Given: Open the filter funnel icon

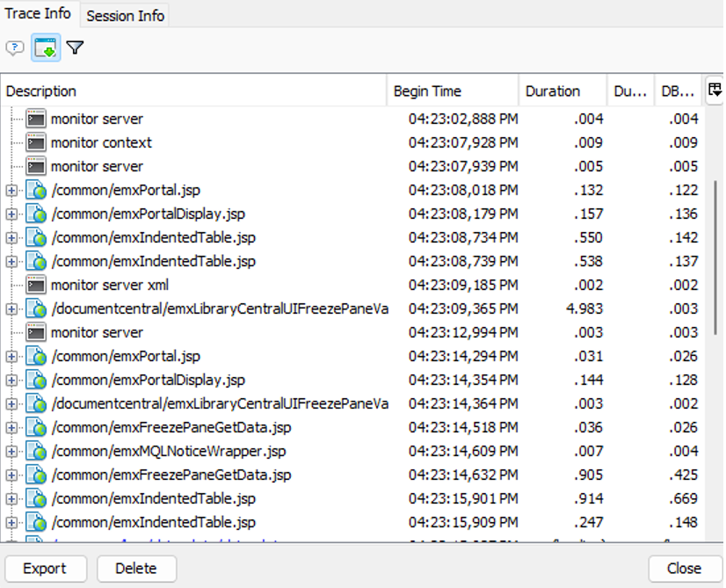Looking at the screenshot, I should click(75, 47).
